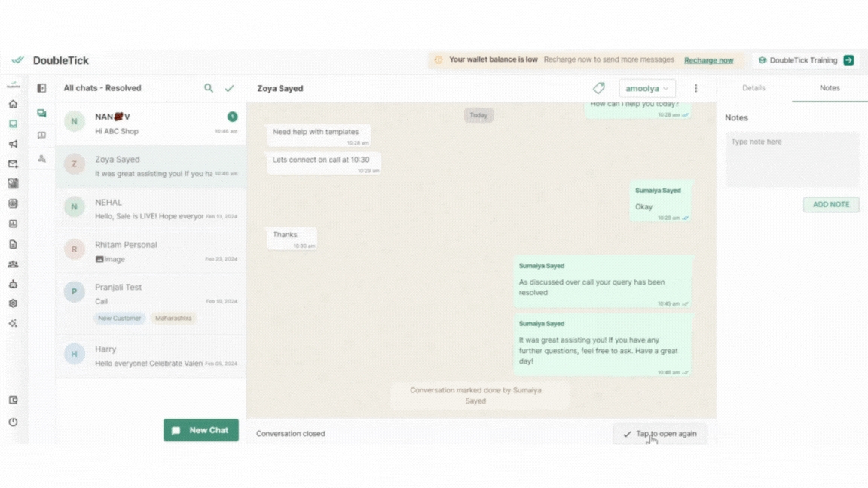
Task: Open the team members icon in sidebar
Action: pos(13,264)
